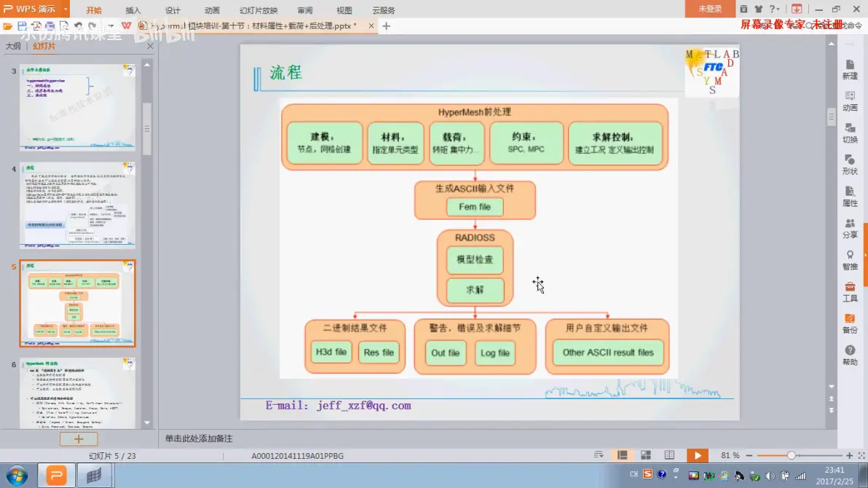Open the 设计 ribbon tab
Screen dimensions: 868x488
[x=173, y=10]
